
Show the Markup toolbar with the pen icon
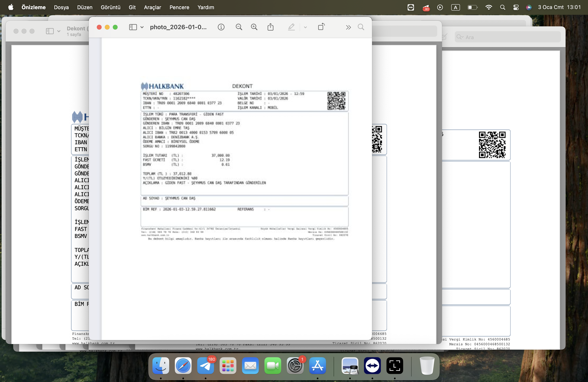tap(291, 27)
